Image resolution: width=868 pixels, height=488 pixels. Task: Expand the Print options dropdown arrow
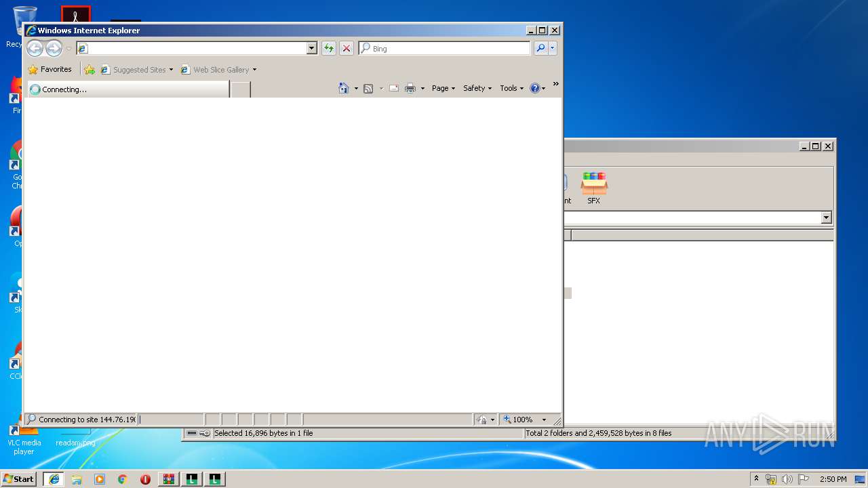[422, 88]
